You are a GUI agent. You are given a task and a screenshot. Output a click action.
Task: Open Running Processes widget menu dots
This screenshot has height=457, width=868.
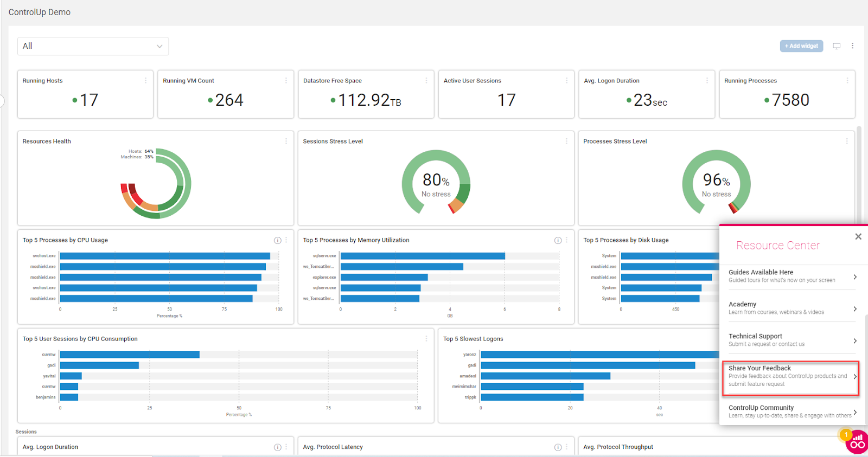point(847,80)
